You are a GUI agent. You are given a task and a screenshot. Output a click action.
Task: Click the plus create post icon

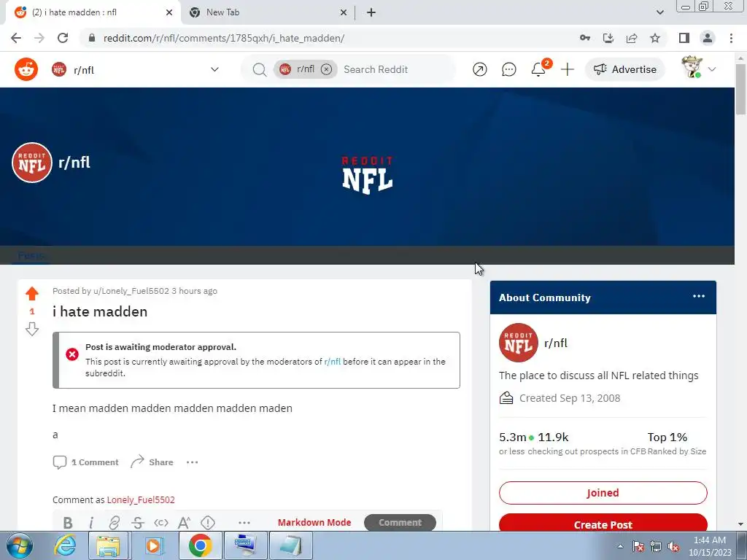coord(568,69)
